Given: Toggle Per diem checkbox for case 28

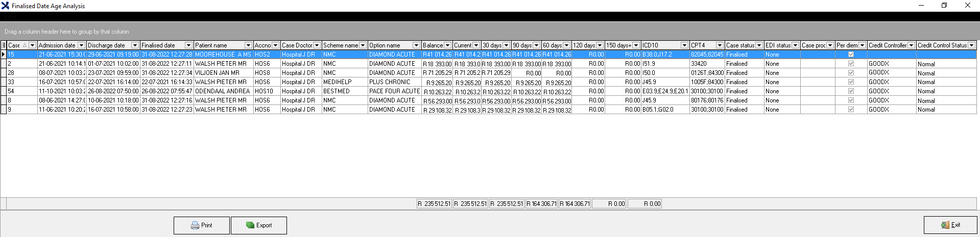Looking at the screenshot, I should tap(851, 73).
